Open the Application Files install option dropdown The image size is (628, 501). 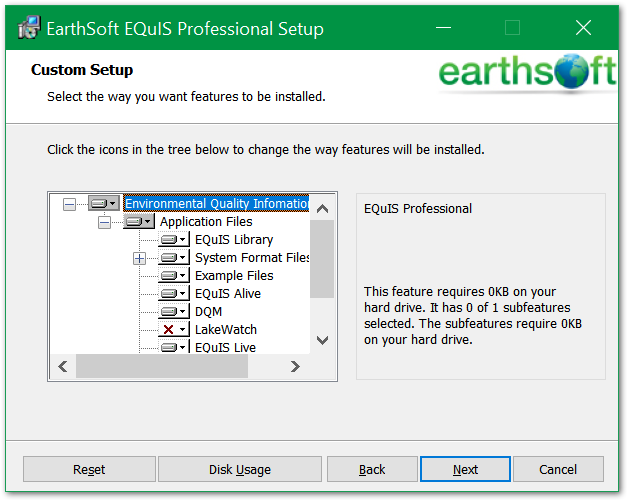148,222
